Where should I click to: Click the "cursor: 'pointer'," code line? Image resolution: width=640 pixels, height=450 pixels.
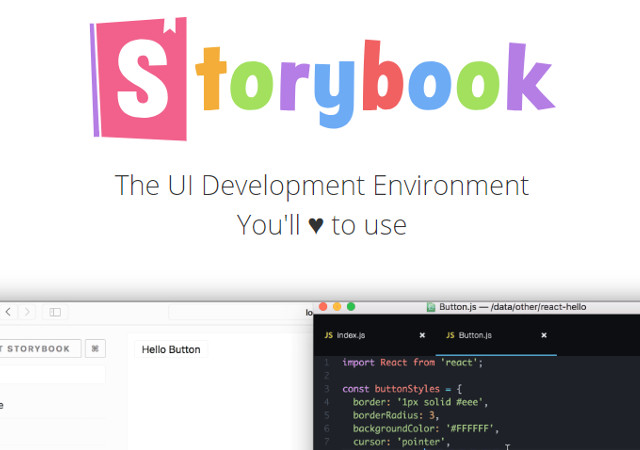401,442
